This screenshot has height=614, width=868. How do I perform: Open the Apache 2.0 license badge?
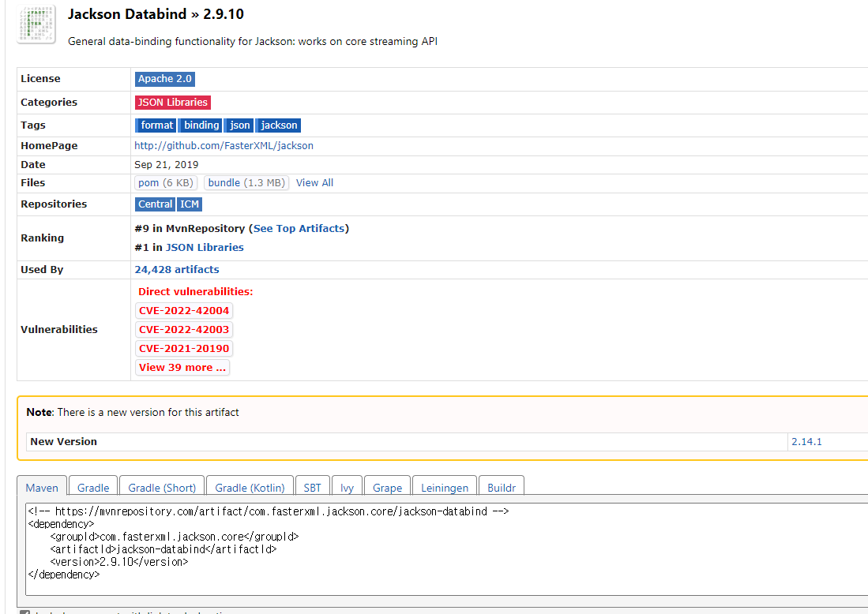click(x=165, y=79)
